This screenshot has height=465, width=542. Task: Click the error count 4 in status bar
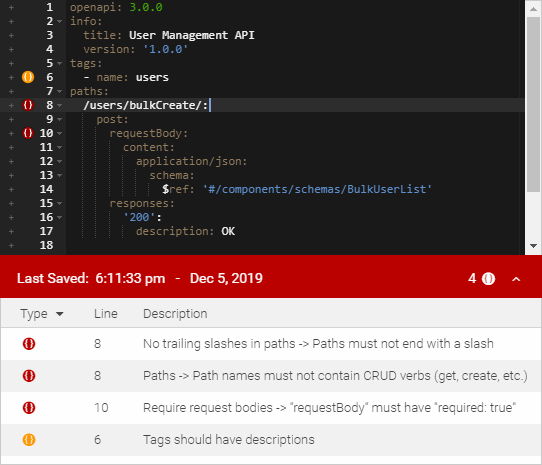pyautogui.click(x=472, y=279)
